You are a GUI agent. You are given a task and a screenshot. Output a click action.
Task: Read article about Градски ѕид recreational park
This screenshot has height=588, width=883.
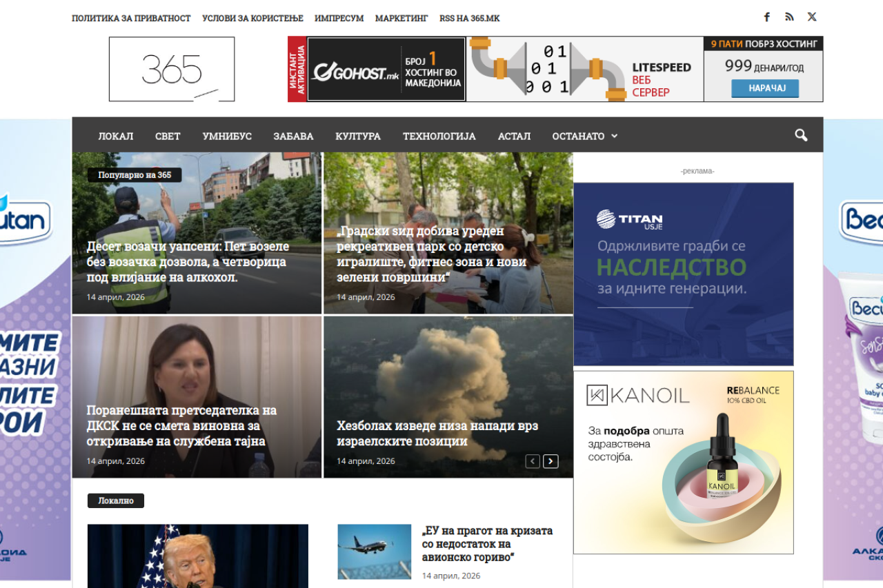(x=432, y=254)
